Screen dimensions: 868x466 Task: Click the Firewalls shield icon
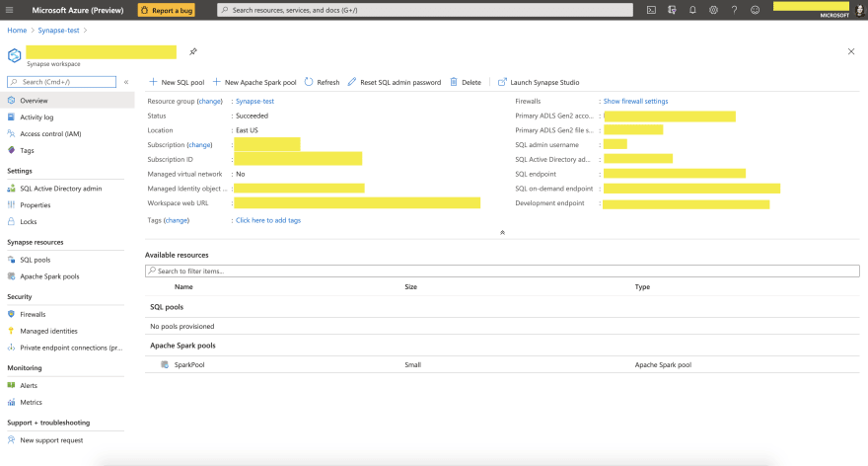tap(11, 314)
